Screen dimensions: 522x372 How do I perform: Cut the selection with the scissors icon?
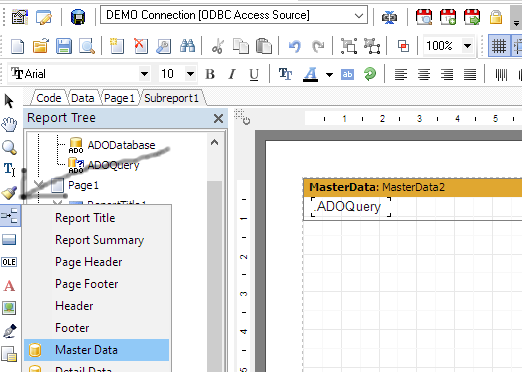[x=217, y=46]
